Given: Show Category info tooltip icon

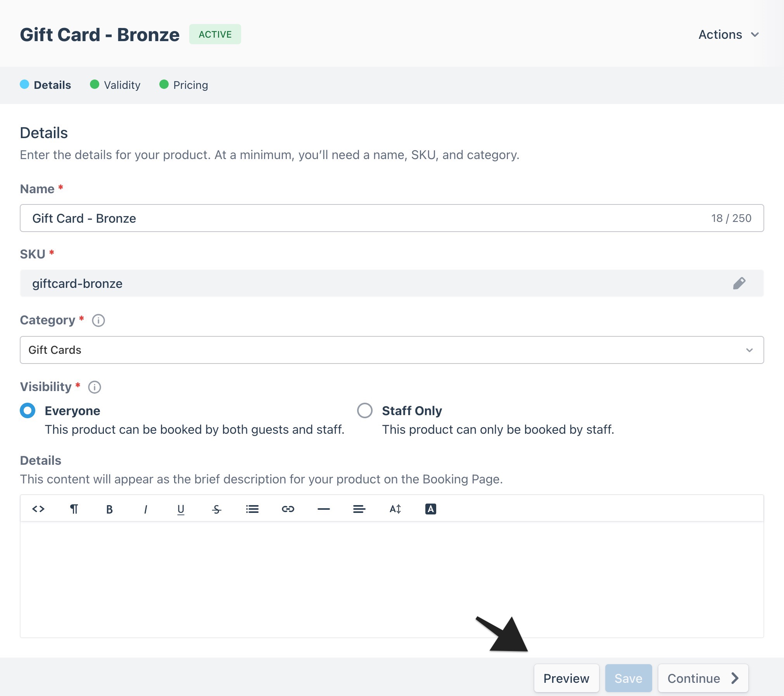Looking at the screenshot, I should pyautogui.click(x=98, y=320).
